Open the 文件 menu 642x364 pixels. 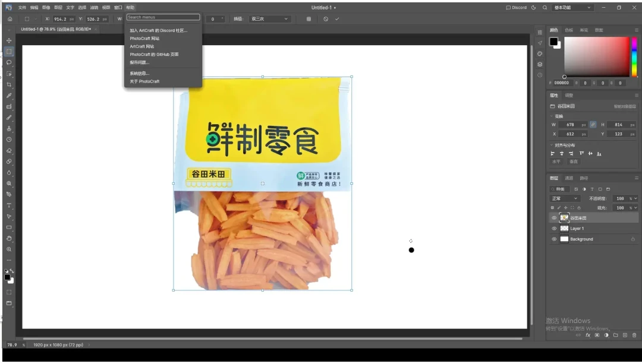[x=22, y=7]
